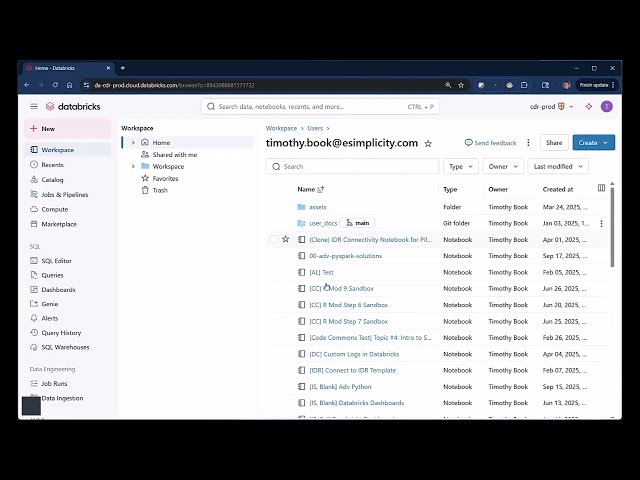Open the user_docs row kebab menu
This screenshot has height=480, width=640.
coord(601,224)
